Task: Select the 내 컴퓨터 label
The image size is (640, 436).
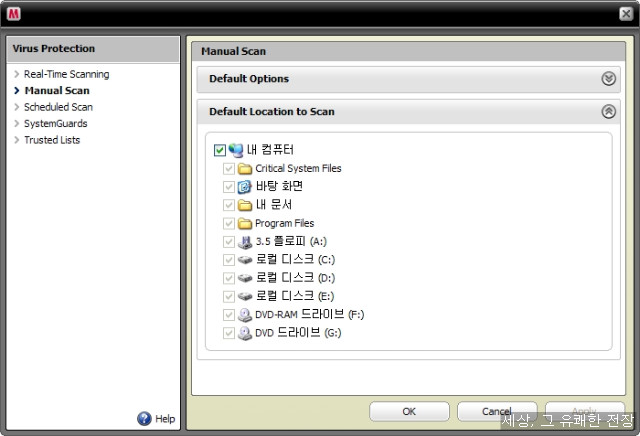Action: coord(270,149)
